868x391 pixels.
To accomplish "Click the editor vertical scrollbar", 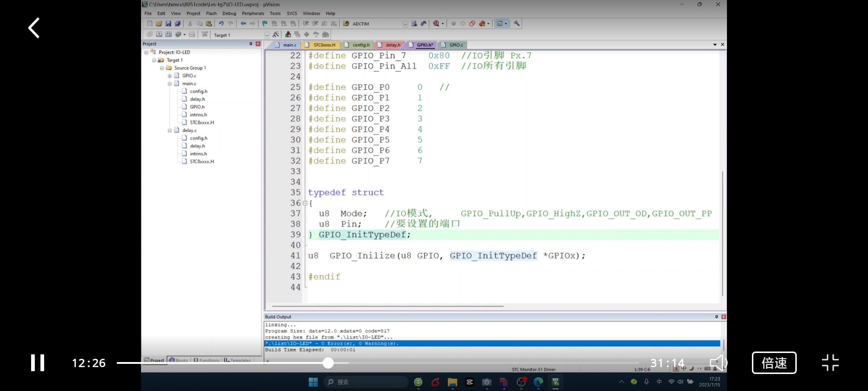I will (x=723, y=234).
